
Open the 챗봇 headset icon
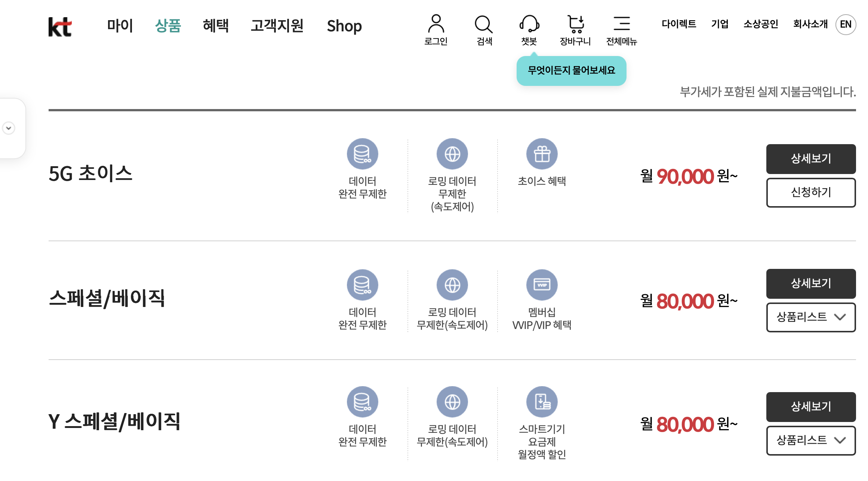point(529,24)
